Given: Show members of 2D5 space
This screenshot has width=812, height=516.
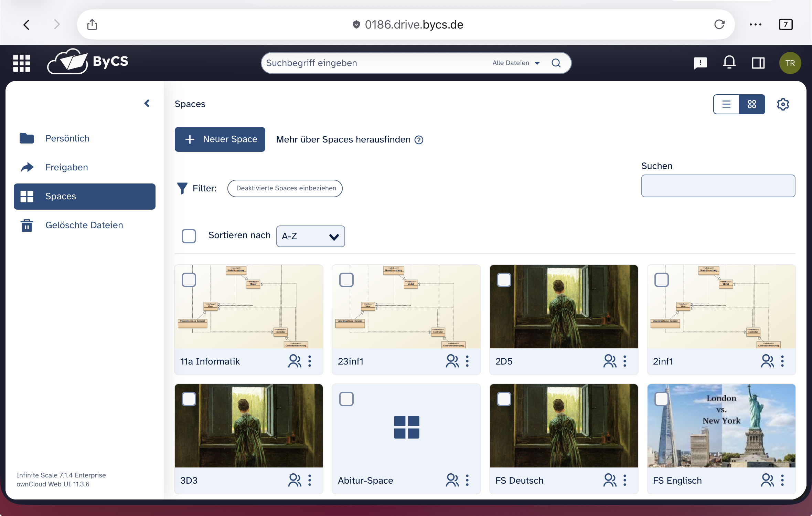Looking at the screenshot, I should click(610, 361).
